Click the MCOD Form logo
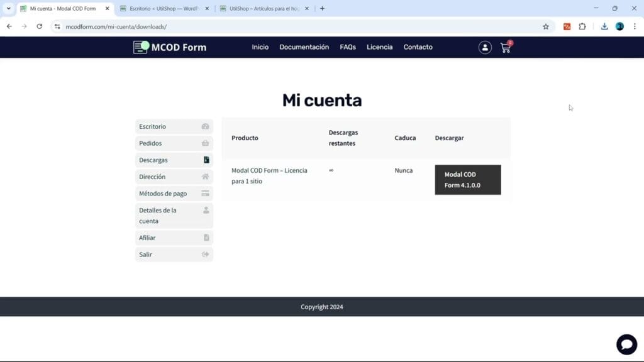Screen dimensions: 644x362 point(170,47)
